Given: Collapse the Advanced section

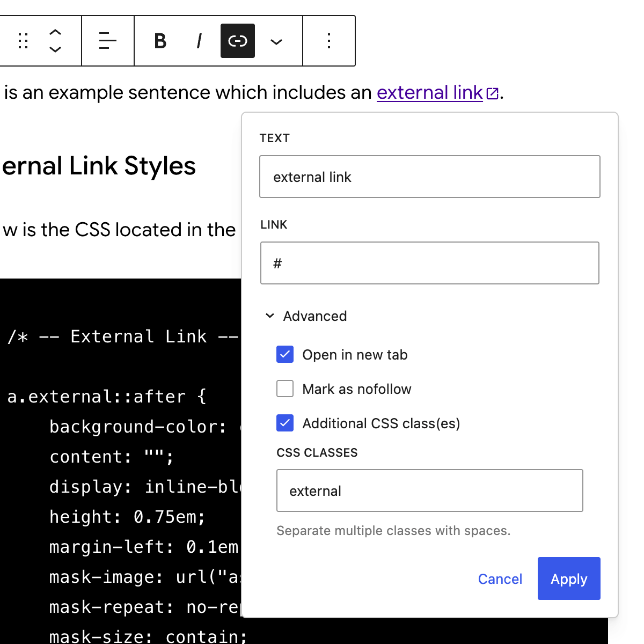Looking at the screenshot, I should 306,316.
